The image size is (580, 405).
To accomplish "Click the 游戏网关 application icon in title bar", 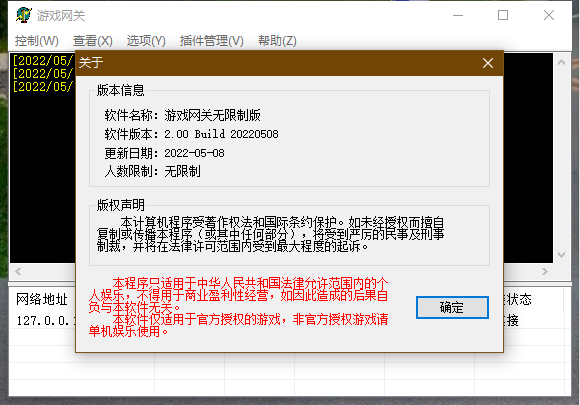I will point(24,15).
